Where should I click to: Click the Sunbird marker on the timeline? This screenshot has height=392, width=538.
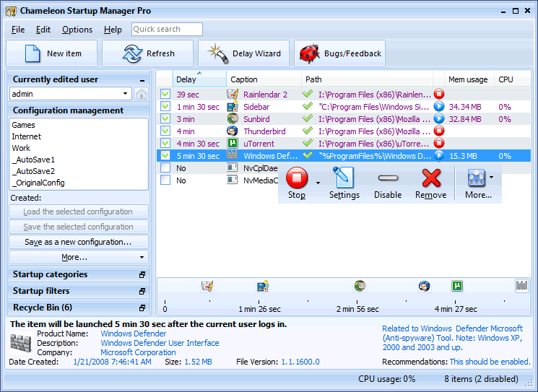[360, 286]
